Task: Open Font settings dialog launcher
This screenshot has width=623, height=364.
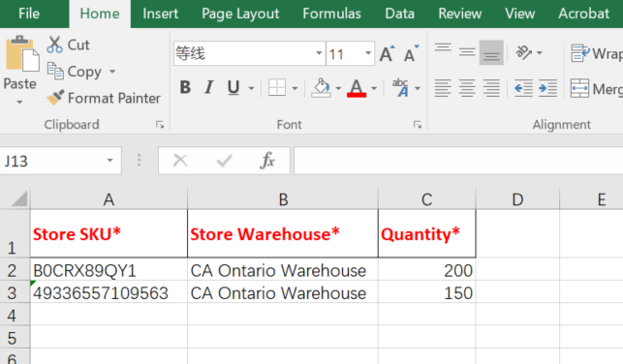Action: coord(418,125)
